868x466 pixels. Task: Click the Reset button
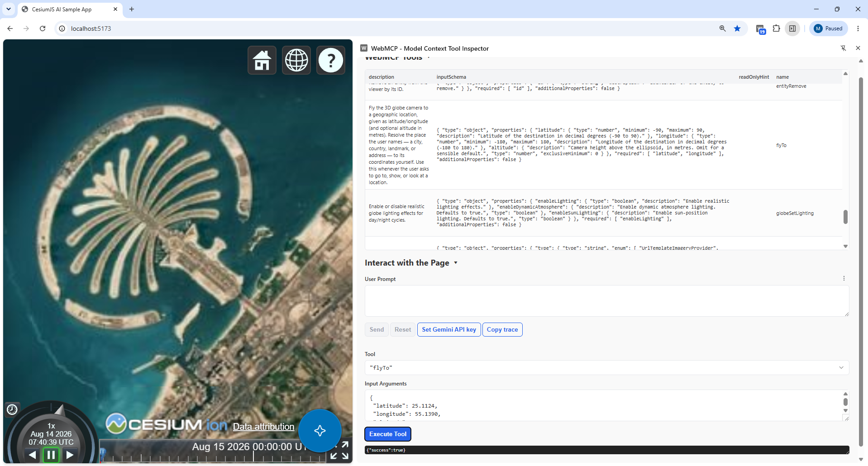pyautogui.click(x=403, y=330)
